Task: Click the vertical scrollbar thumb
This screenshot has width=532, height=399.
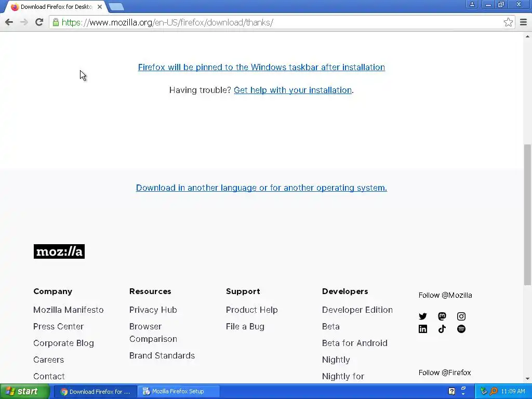Action: tap(527, 215)
